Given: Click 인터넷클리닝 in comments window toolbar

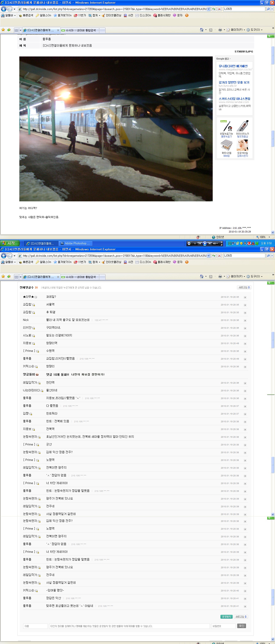Looking at the screenshot, I should pos(111,262).
